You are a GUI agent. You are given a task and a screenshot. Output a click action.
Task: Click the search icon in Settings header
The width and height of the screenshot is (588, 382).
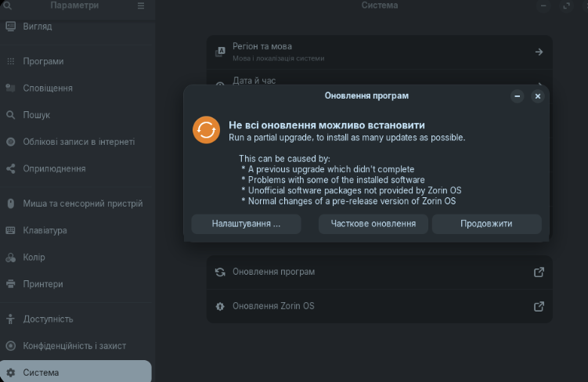(6, 5)
